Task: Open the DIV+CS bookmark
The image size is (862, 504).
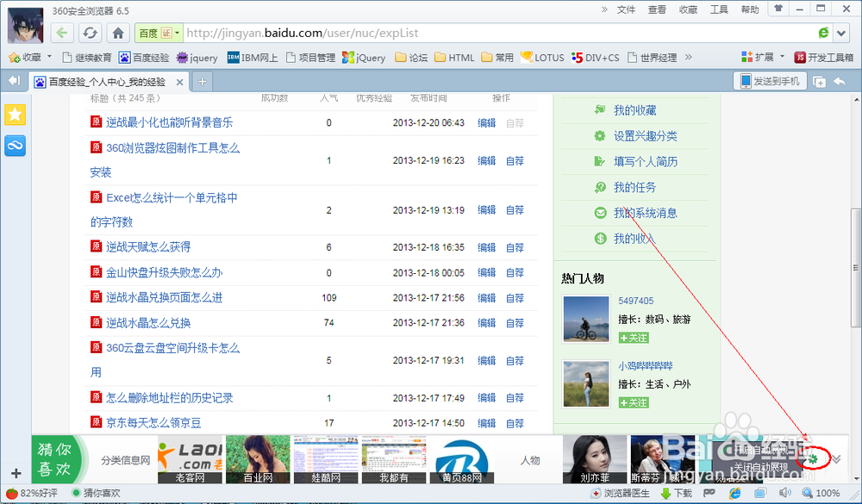Action: tap(595, 58)
